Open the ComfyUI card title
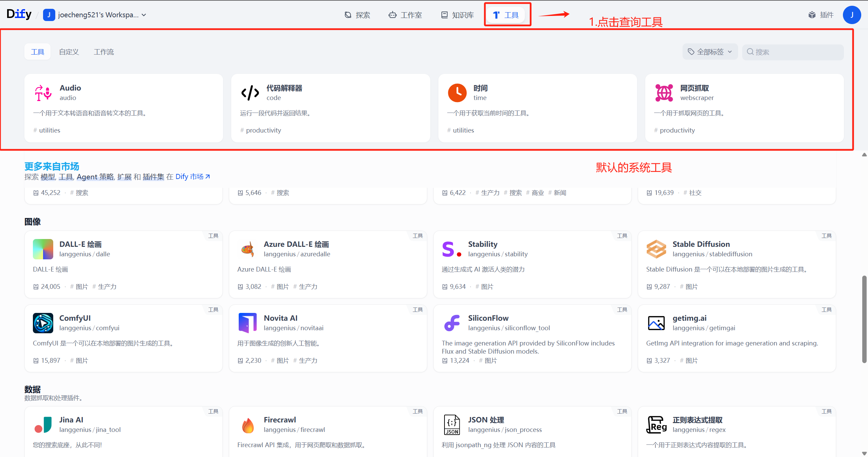 coord(75,318)
